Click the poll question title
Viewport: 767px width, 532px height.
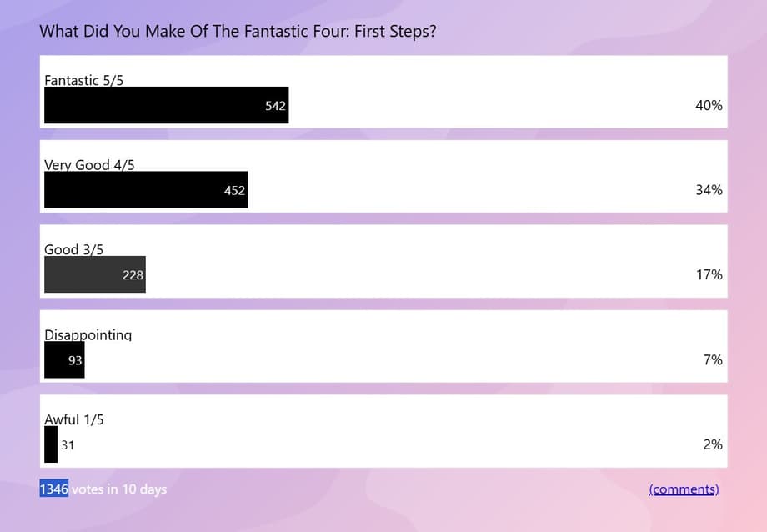point(238,31)
